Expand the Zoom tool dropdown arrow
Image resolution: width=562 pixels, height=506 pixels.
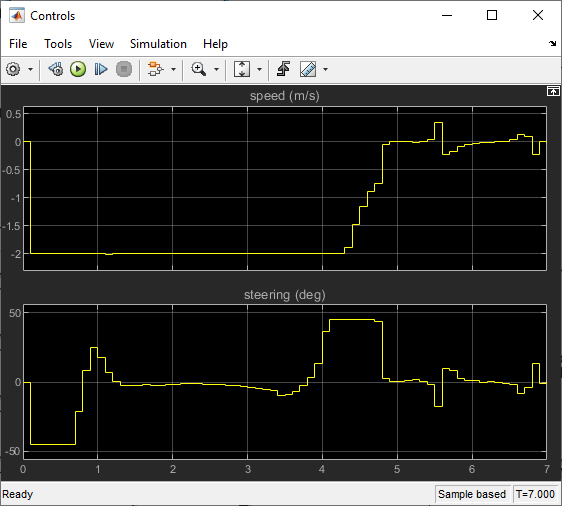(x=216, y=70)
